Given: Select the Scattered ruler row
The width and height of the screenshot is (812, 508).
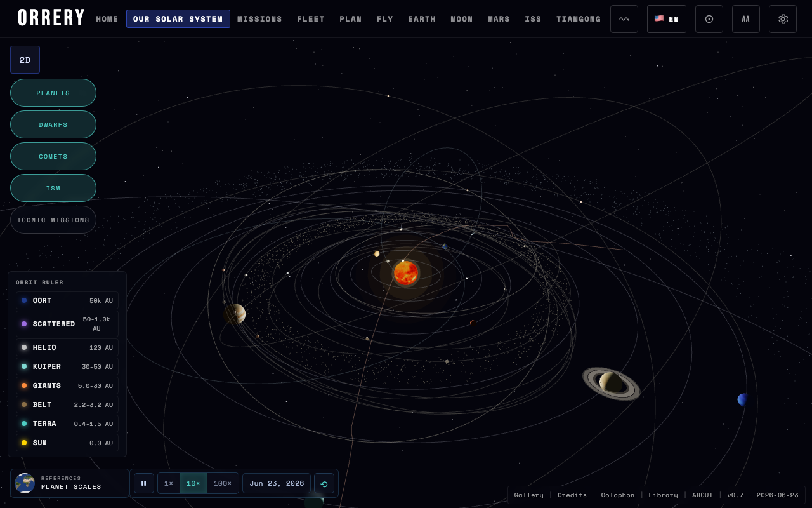Looking at the screenshot, I should point(67,324).
